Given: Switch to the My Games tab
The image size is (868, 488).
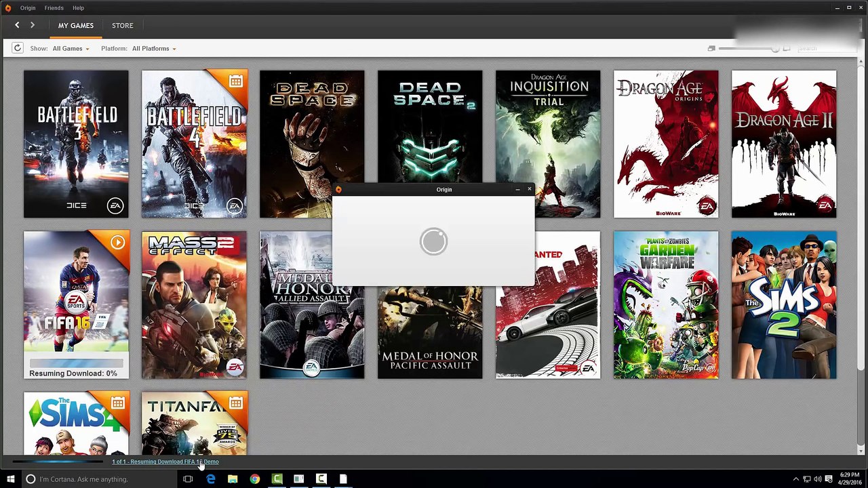Looking at the screenshot, I should click(76, 26).
